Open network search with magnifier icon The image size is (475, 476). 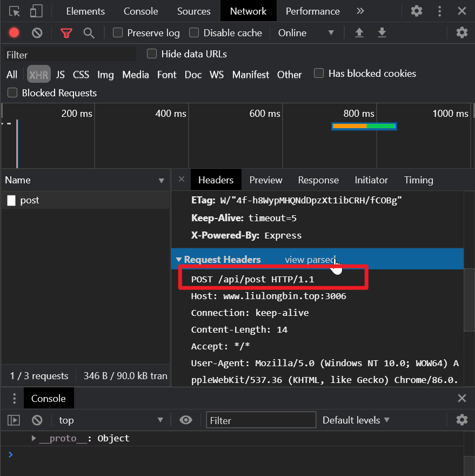[x=89, y=33]
